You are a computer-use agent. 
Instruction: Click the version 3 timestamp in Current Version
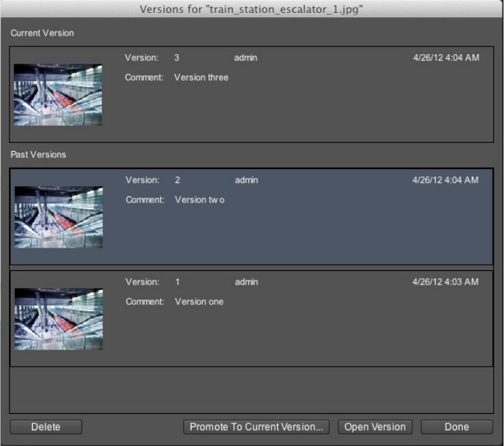(446, 58)
